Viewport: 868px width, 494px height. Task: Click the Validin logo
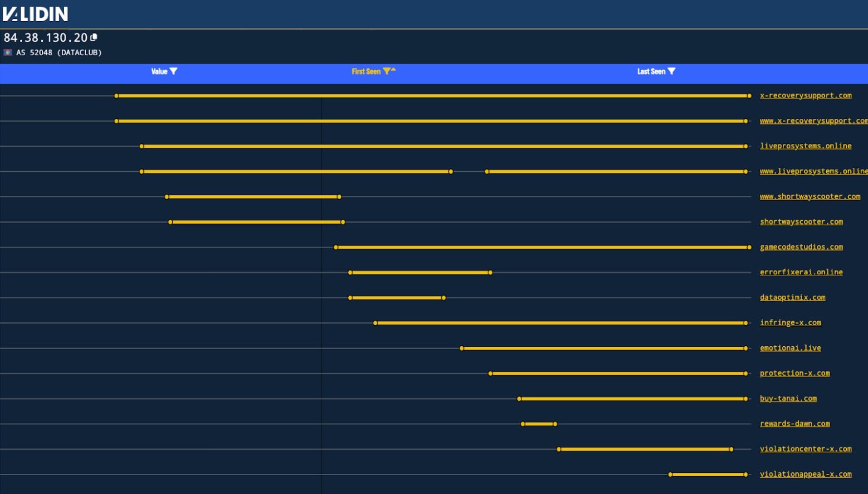pos(35,14)
